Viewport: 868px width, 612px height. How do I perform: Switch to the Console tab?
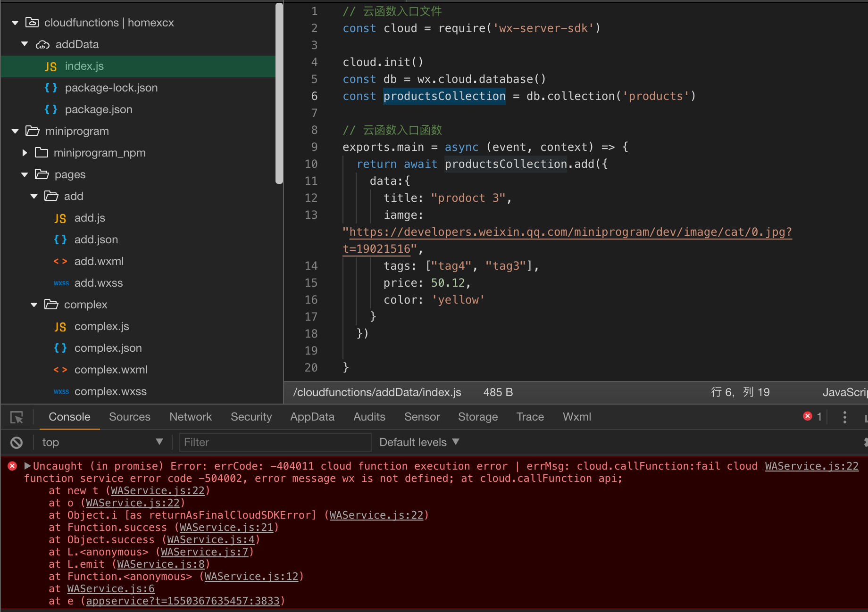point(69,417)
